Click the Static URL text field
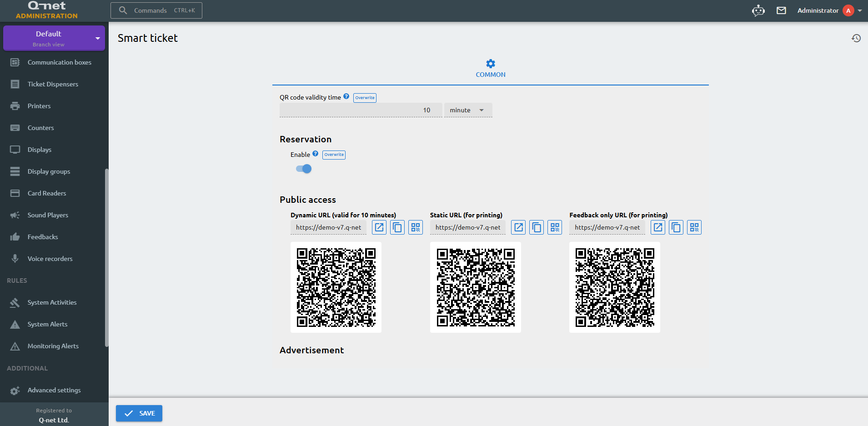Viewport: 868px width, 426px height. (468, 227)
